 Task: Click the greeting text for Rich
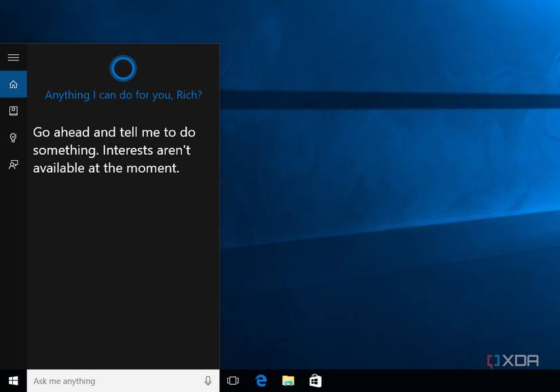(x=123, y=95)
